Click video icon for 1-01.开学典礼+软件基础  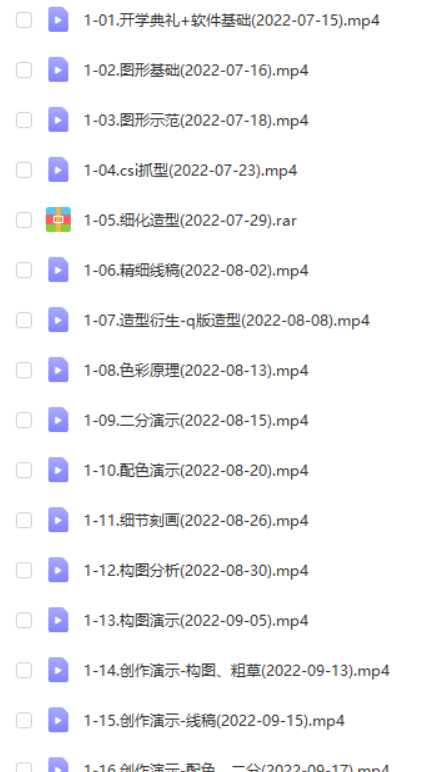tap(58, 20)
